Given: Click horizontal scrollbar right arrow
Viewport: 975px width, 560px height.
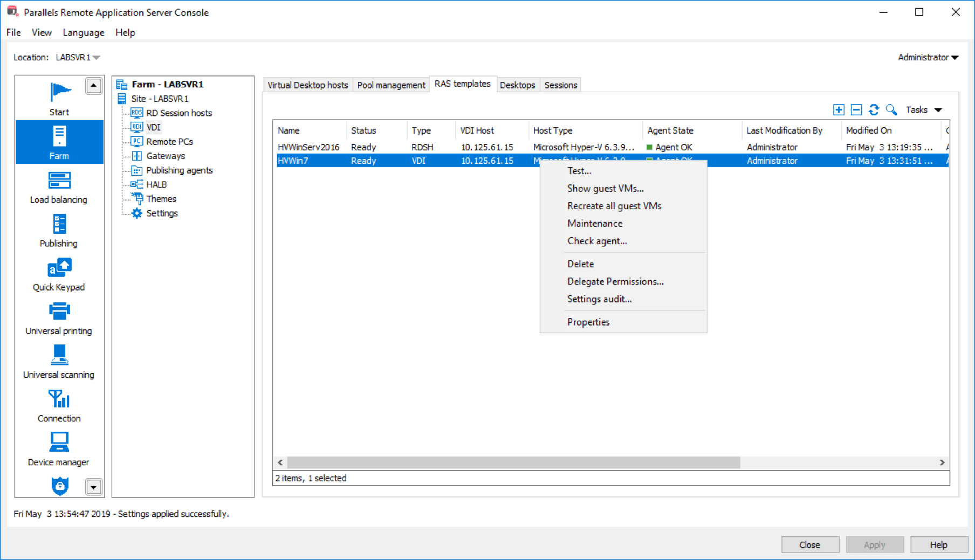Looking at the screenshot, I should (x=942, y=462).
